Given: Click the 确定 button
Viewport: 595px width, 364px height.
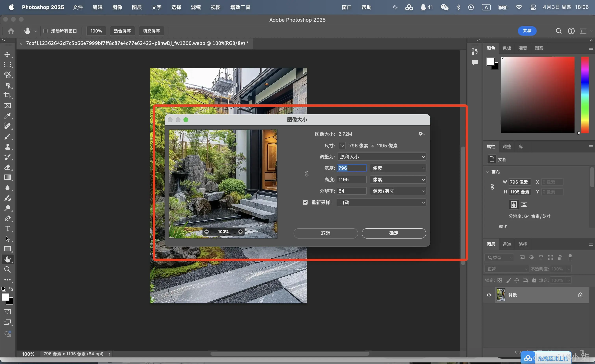Looking at the screenshot, I should (x=394, y=233).
